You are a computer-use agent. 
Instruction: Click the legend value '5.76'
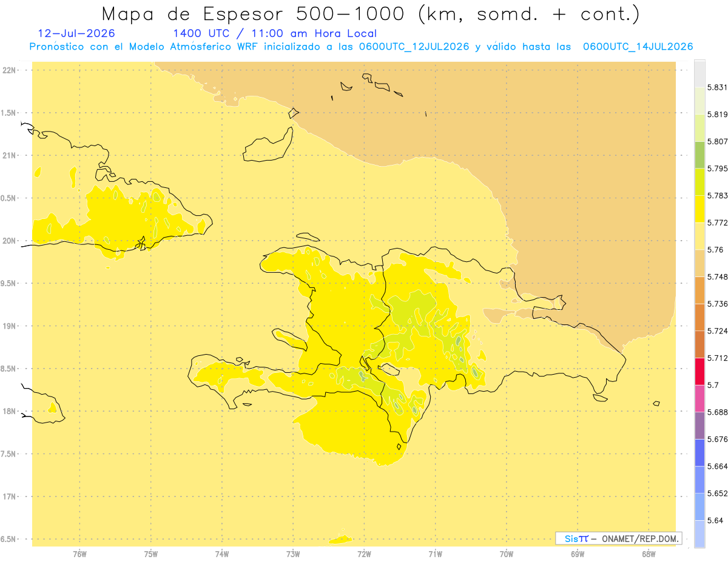[x=715, y=250]
